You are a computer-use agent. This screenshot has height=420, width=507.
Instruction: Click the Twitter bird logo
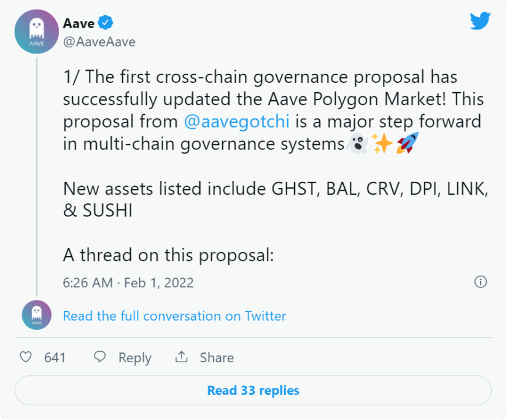coord(480,21)
